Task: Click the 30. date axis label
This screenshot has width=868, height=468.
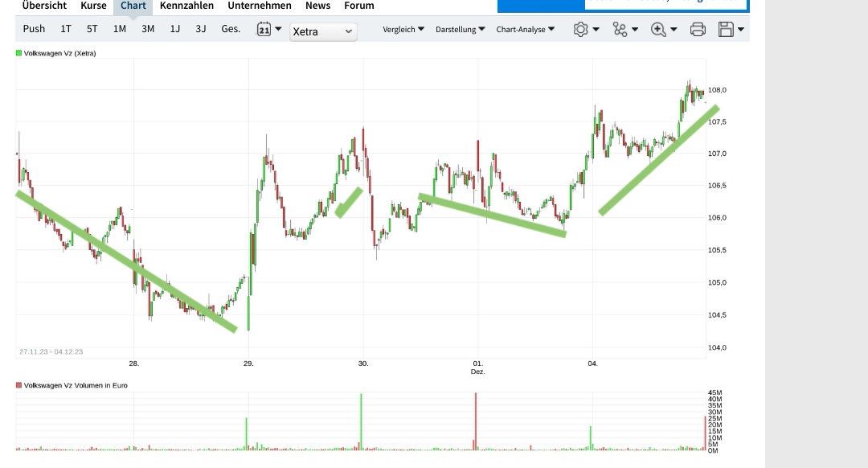Action: (x=363, y=364)
